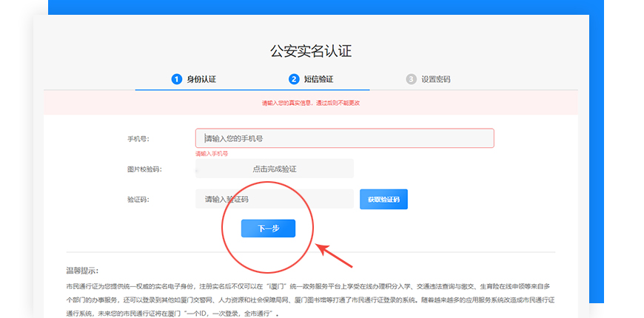
Task: Click the 下一步 button
Action: pyautogui.click(x=268, y=229)
